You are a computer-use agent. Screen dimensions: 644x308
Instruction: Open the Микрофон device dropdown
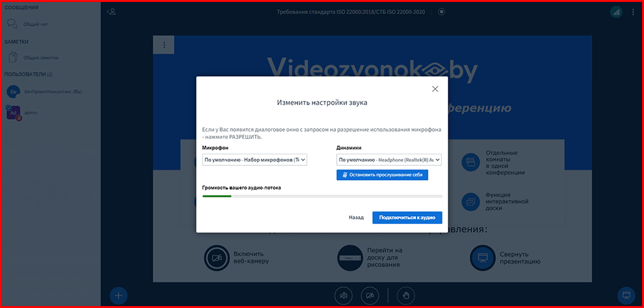tap(254, 160)
